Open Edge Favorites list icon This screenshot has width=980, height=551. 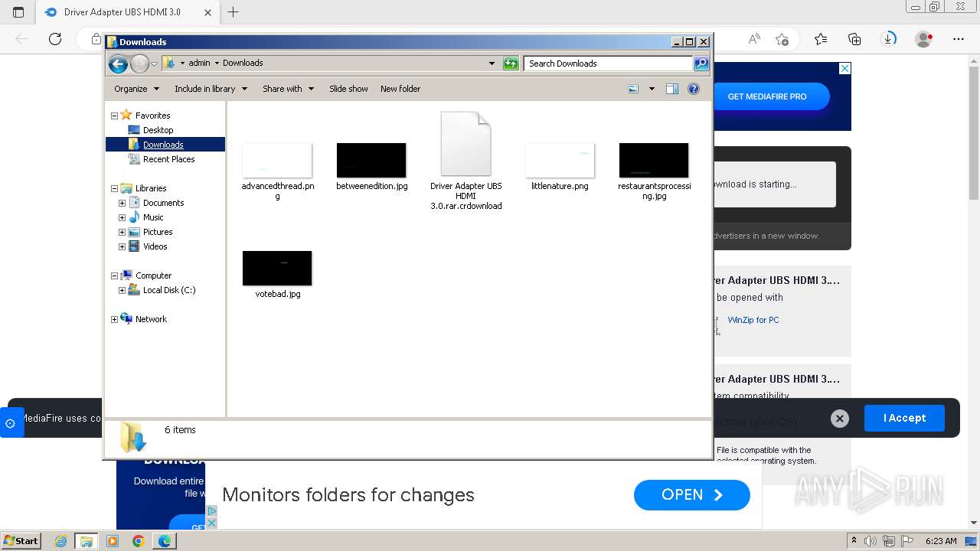point(821,38)
